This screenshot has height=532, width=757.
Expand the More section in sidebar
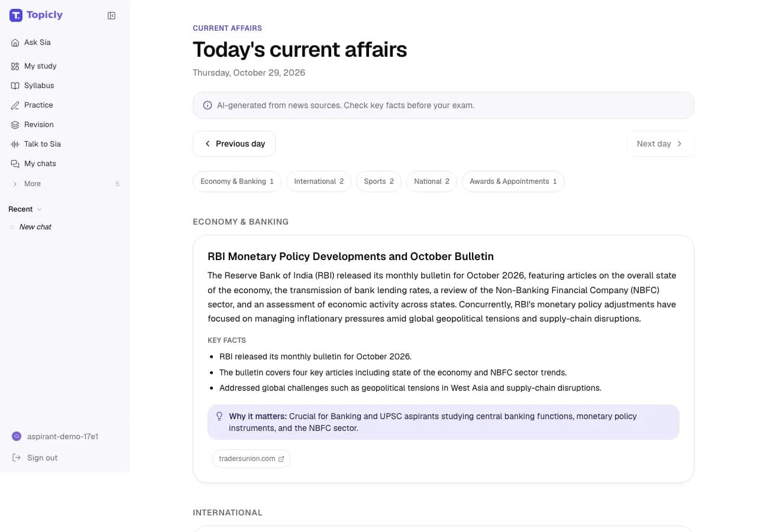pyautogui.click(x=64, y=184)
